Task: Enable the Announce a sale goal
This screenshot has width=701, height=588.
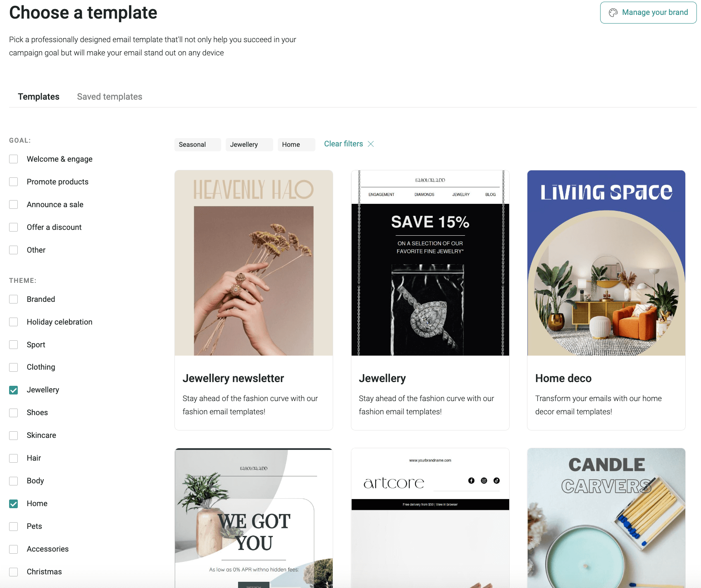Action: point(14,205)
